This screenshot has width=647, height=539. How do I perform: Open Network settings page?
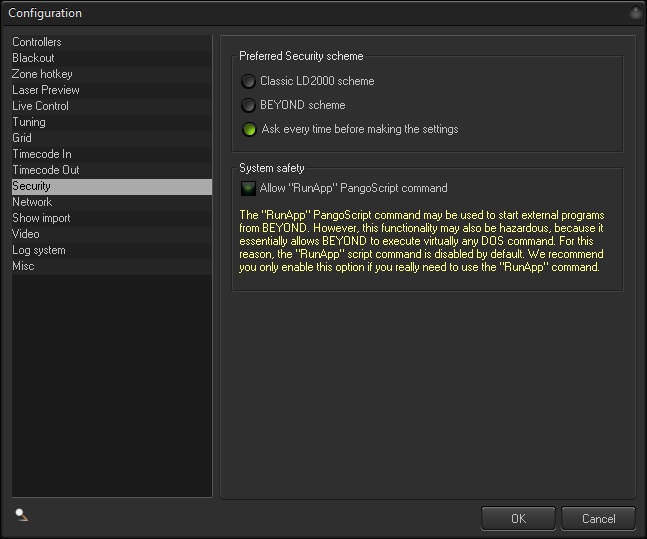click(112, 202)
